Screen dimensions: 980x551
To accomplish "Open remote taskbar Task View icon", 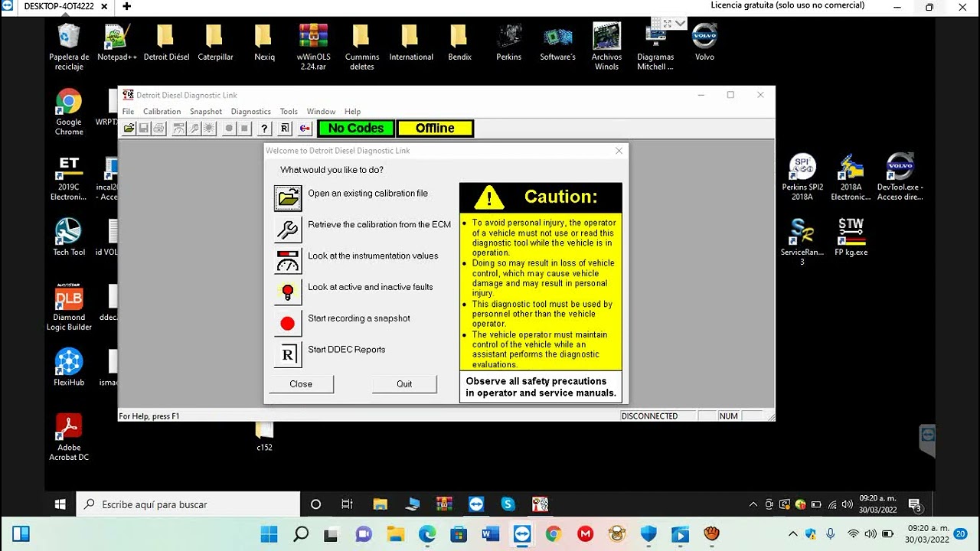I will click(x=347, y=504).
